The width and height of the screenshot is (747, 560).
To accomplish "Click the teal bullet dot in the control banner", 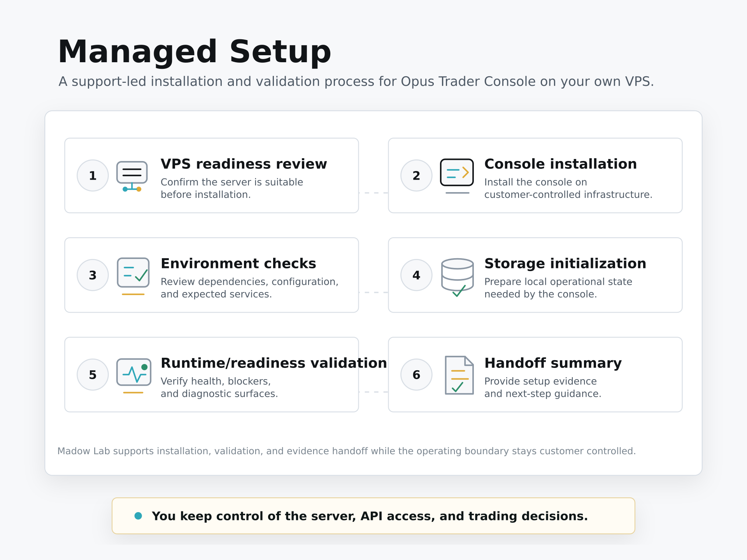I will [138, 516].
